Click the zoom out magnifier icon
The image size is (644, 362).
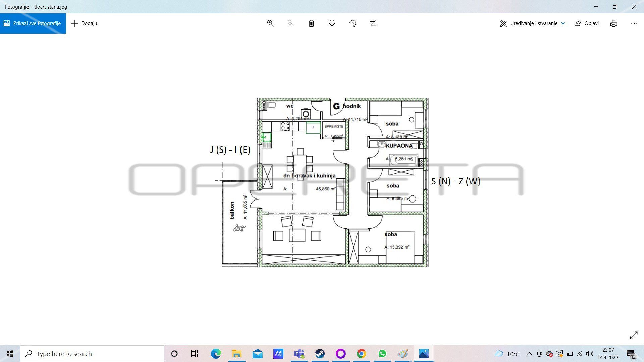click(290, 23)
